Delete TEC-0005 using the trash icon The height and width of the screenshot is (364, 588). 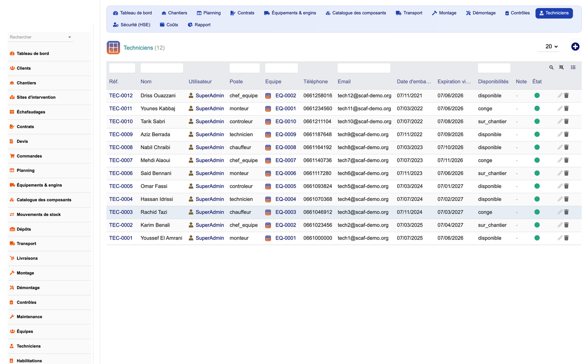(x=566, y=186)
